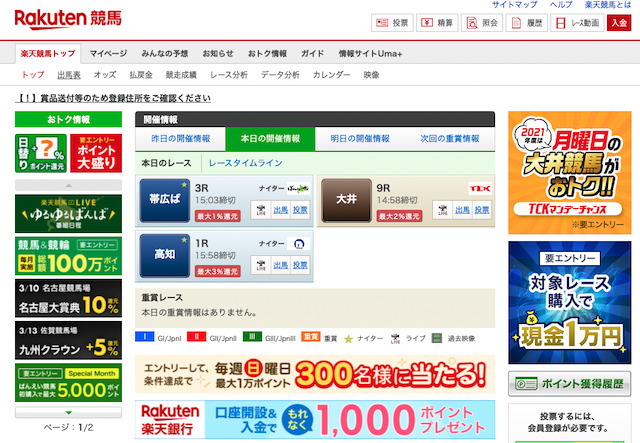This screenshot has width=640, height=443.
Task: Open the ばんえい競馬 5,000ポイント banner
Action: click(x=69, y=383)
